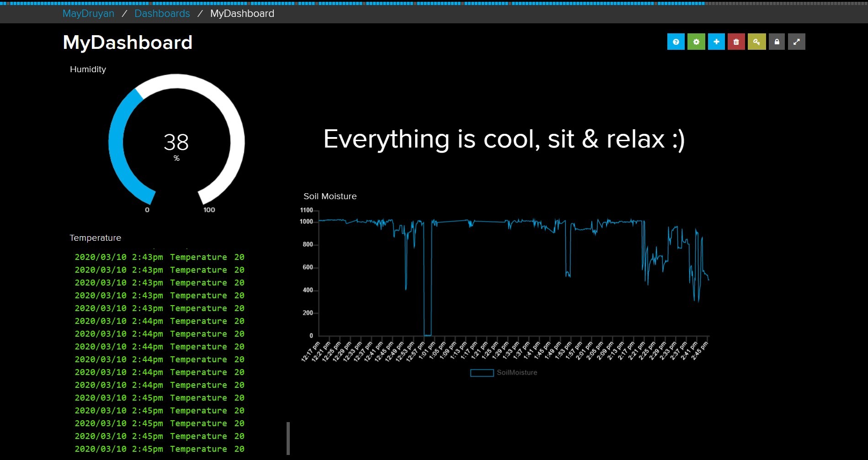Select the 2:45pm temperature log entry
This screenshot has width=868, height=460.
click(159, 398)
